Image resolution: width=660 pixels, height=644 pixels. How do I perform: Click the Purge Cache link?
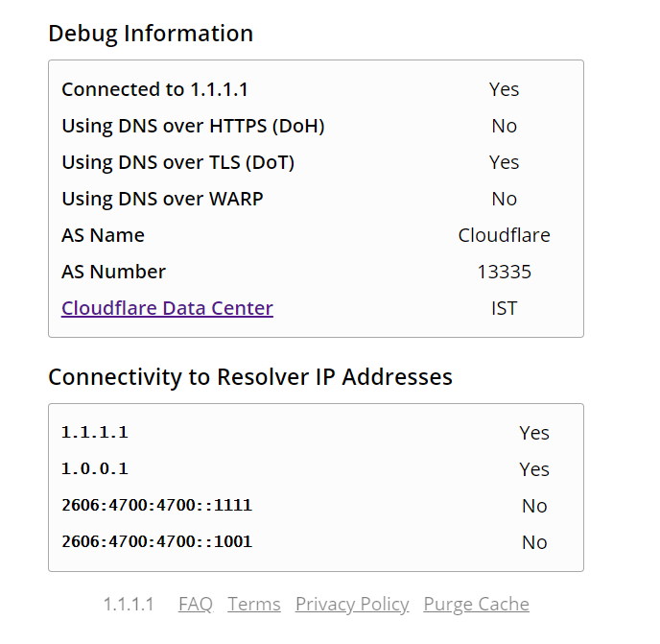[476, 605]
